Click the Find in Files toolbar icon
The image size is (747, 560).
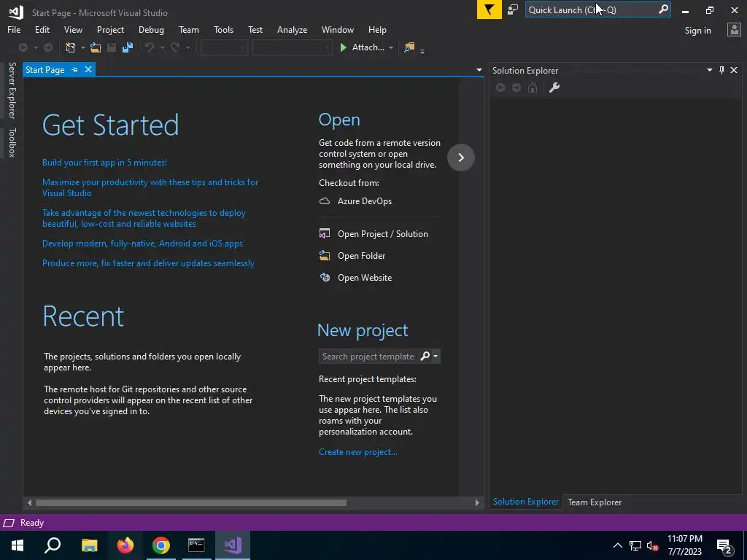click(409, 47)
